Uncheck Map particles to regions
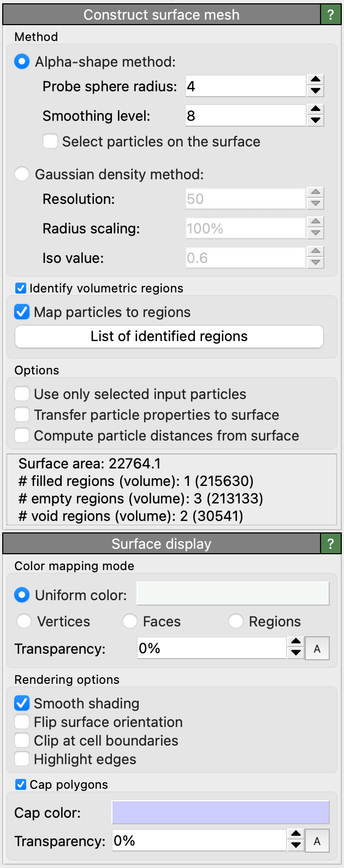Viewport: 344px width, 868px height. click(22, 312)
